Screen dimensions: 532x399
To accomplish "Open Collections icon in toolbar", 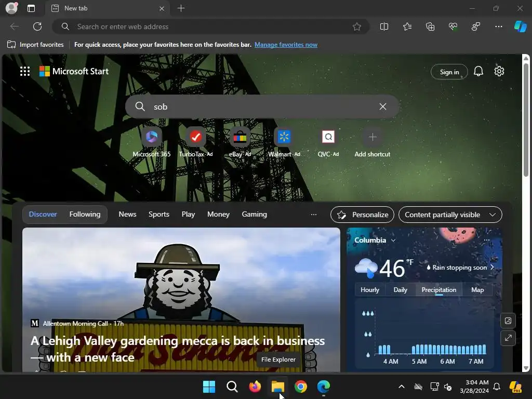I will click(430, 26).
